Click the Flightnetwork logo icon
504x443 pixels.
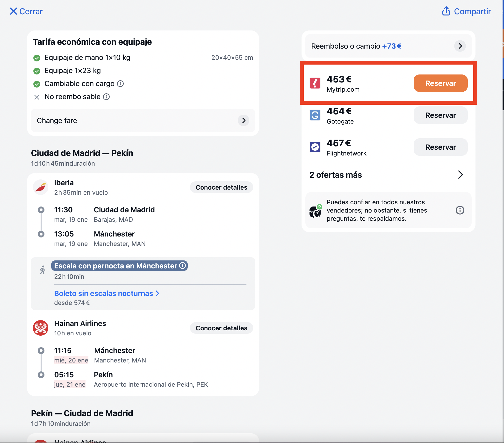coord(315,147)
